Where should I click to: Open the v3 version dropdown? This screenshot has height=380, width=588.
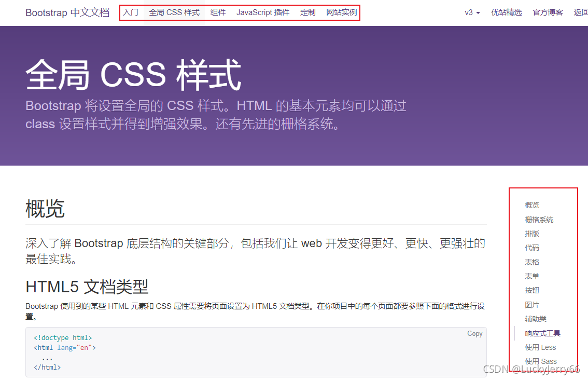(471, 12)
